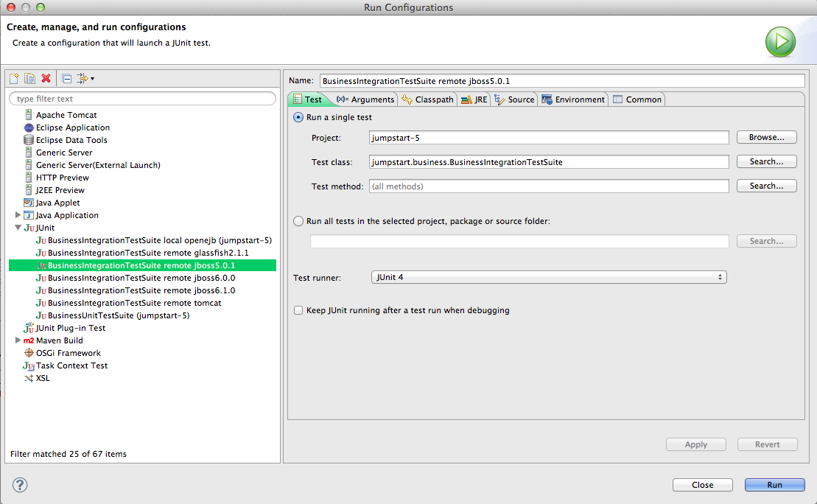Click Search... button beside Test method
The height and width of the screenshot is (504, 817).
[x=766, y=186]
